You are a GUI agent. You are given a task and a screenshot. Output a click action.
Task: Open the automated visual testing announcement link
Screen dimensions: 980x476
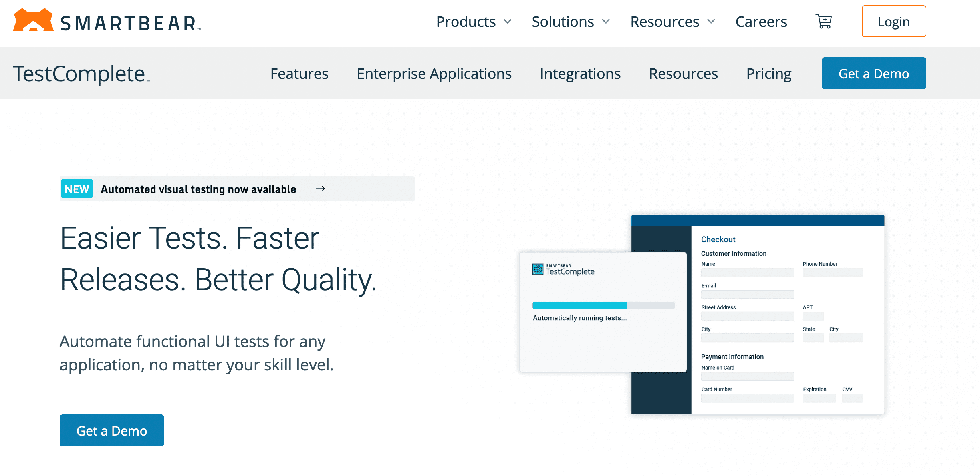point(198,189)
